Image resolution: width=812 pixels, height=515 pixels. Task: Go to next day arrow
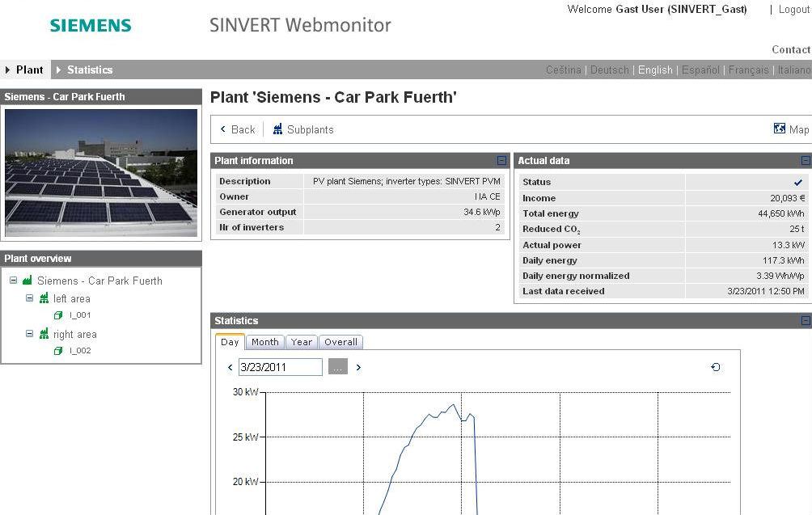tap(358, 368)
